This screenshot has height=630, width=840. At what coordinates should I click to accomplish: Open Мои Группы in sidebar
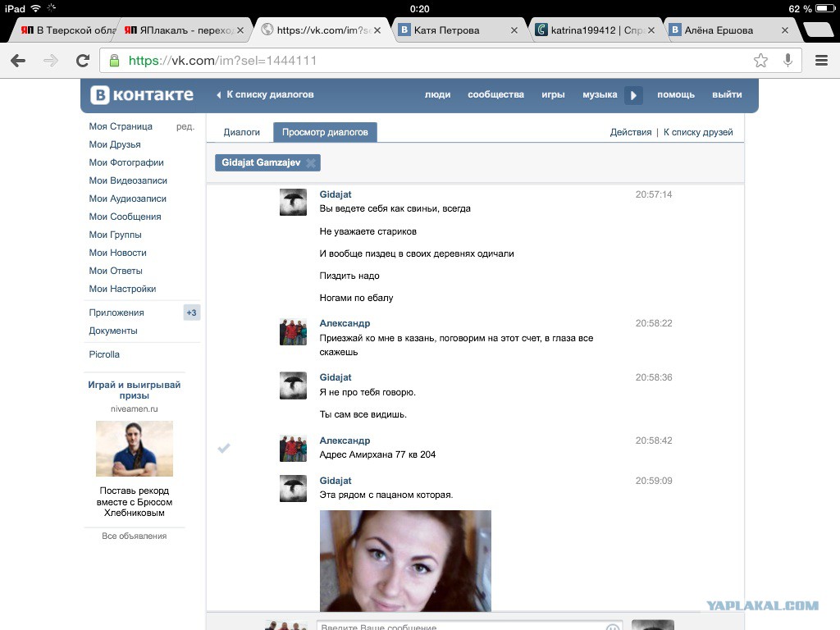pyautogui.click(x=115, y=235)
